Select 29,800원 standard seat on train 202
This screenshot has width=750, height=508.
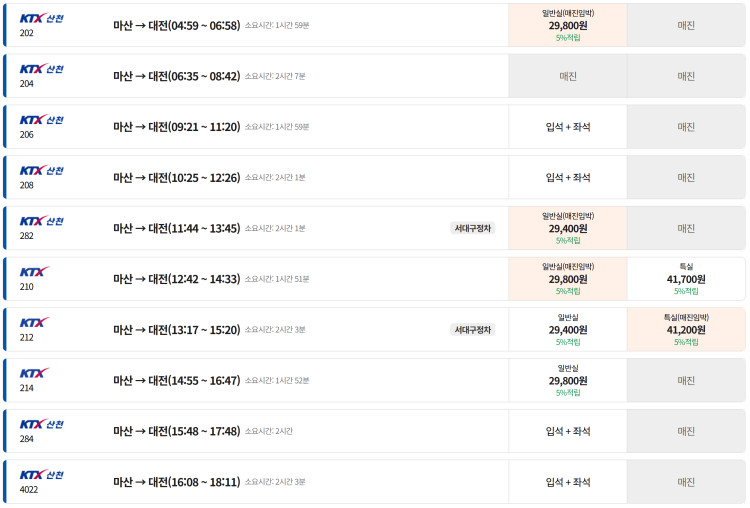tap(568, 25)
